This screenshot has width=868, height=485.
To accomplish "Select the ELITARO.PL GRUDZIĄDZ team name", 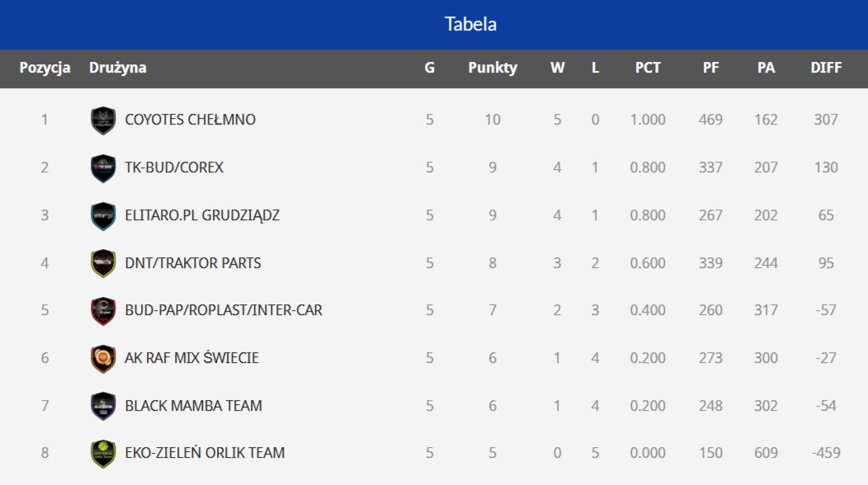I will 202,215.
